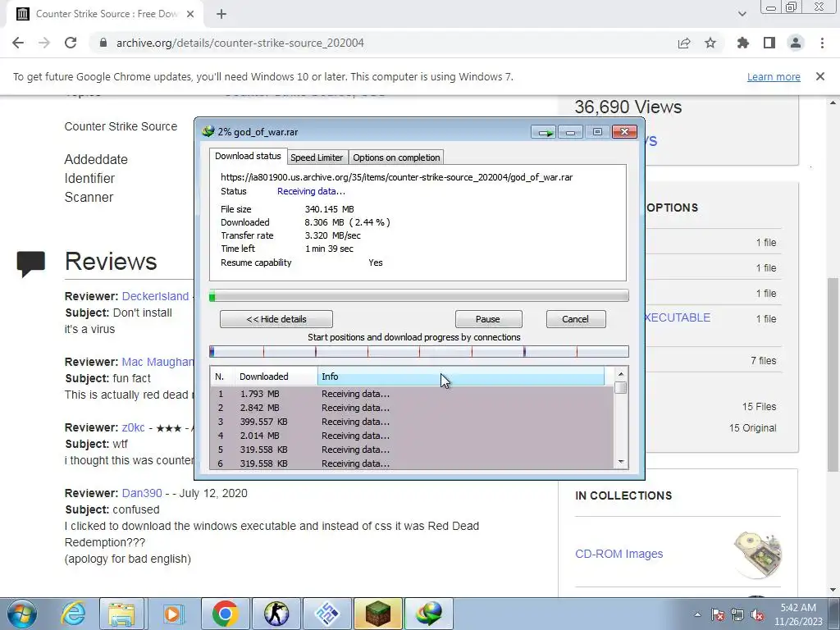
Task: Click the Hide details button
Action: tap(276, 319)
